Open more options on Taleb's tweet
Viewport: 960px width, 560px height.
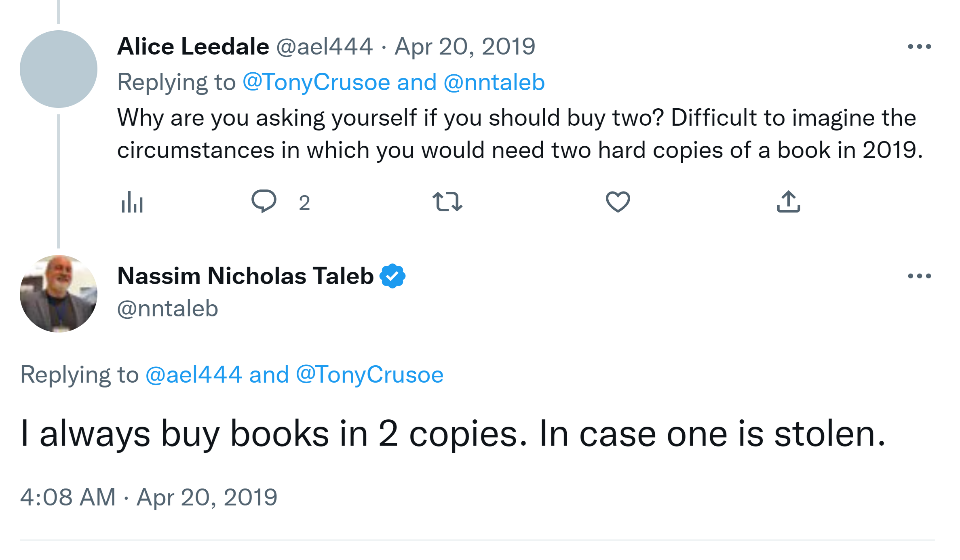(x=919, y=276)
